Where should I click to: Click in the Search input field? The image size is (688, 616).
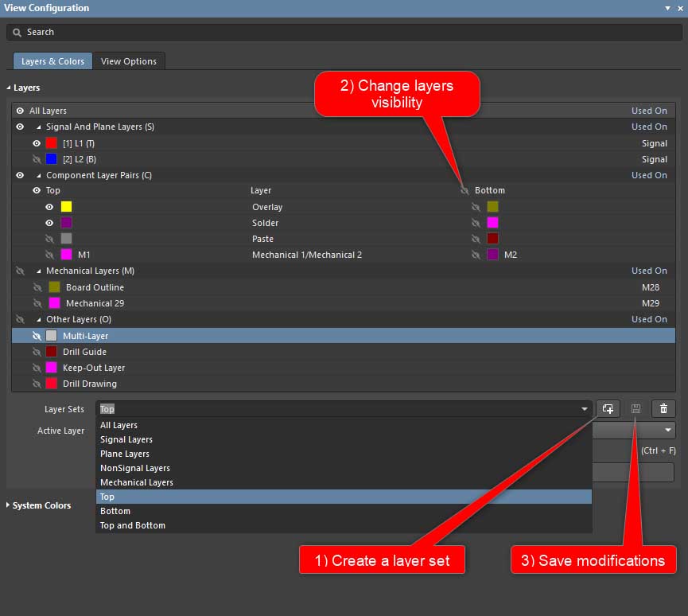coord(342,32)
